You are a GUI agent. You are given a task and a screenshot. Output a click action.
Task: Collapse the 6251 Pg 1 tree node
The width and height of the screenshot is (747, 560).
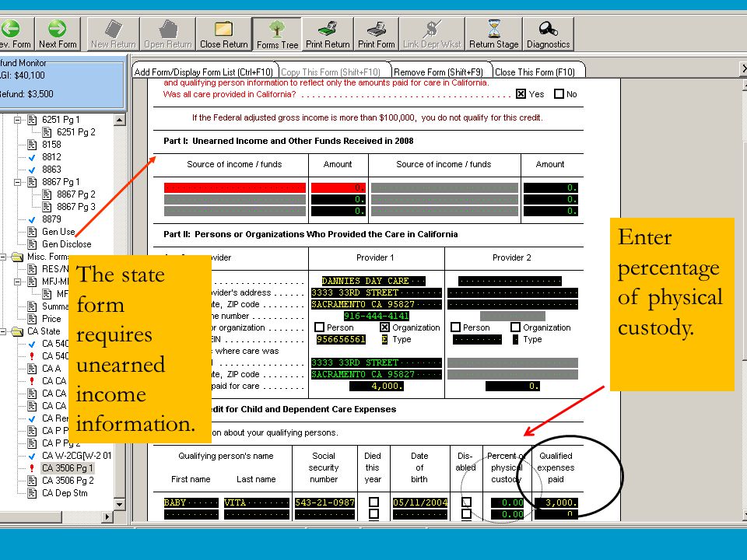click(x=18, y=120)
